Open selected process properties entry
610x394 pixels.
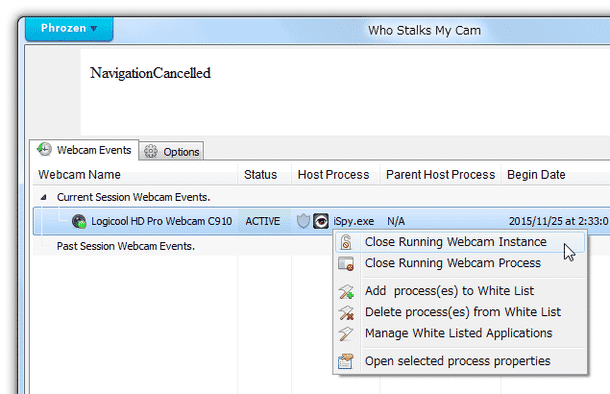coord(460,361)
